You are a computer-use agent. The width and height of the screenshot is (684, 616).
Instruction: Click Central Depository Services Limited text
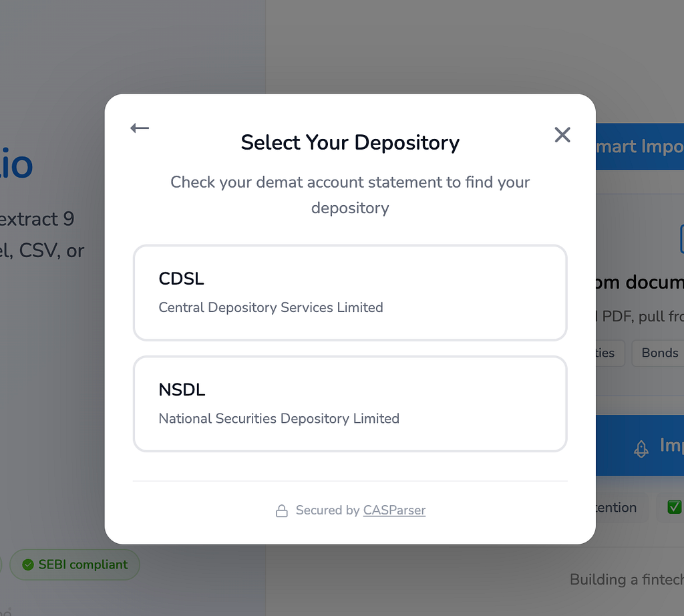[271, 307]
